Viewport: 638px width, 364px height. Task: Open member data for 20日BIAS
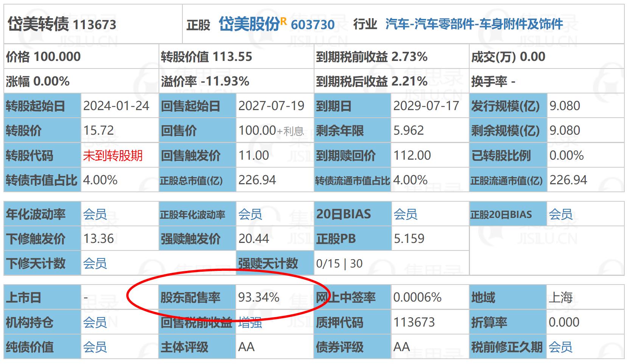(x=406, y=214)
